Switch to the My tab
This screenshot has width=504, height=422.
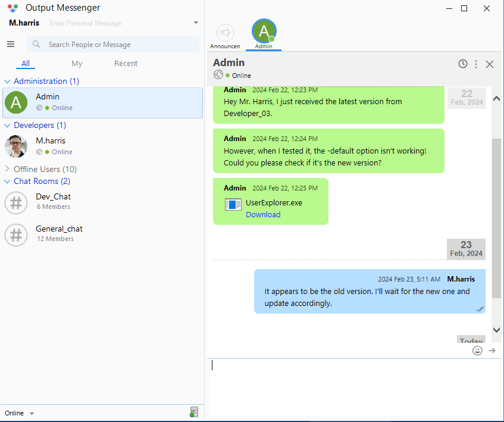click(x=77, y=64)
